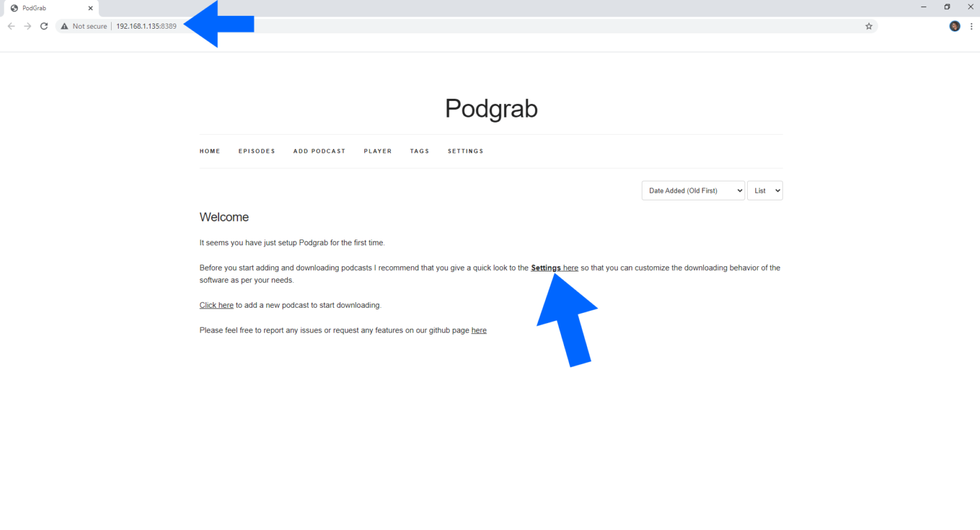Click the browser forward navigation arrow
Viewport: 980px width, 530px height.
coord(27,26)
